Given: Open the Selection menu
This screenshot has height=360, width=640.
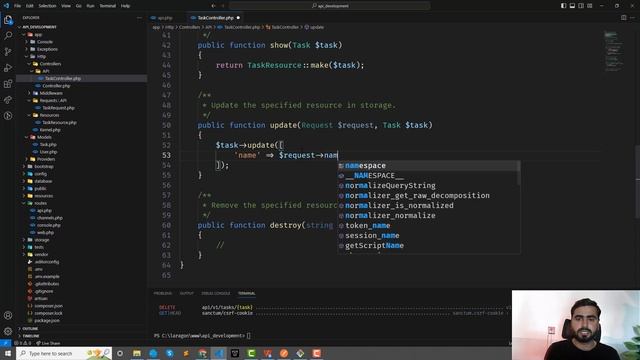Looking at the screenshot, I should pos(47,6).
